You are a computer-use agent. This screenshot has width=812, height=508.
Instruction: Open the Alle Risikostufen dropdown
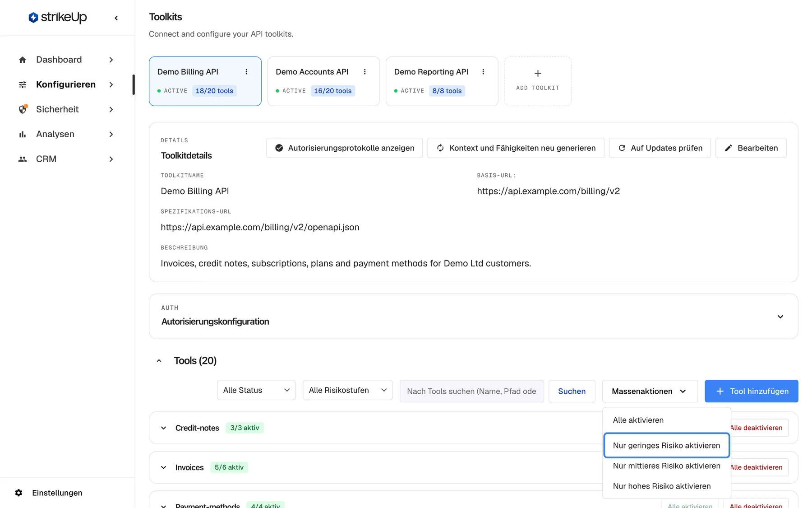coord(348,390)
